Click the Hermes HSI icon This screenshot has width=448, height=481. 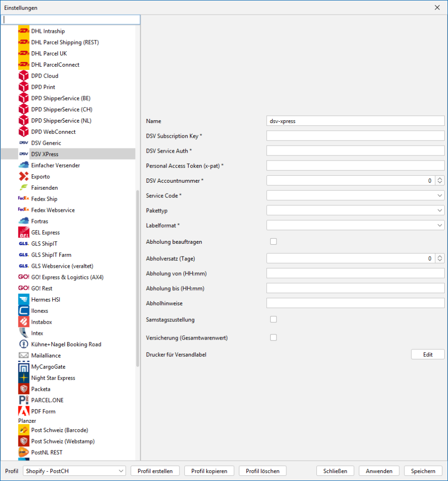[24, 300]
